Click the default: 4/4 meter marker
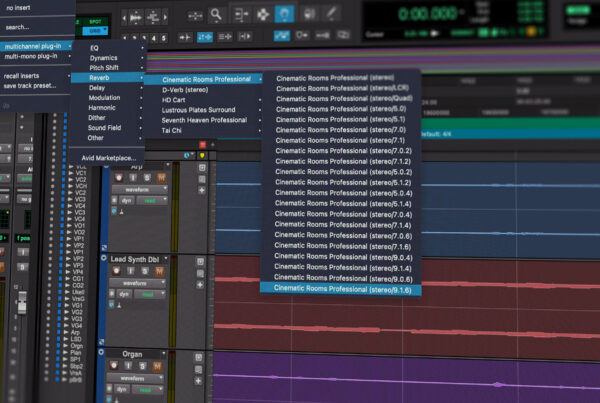 tap(435, 134)
